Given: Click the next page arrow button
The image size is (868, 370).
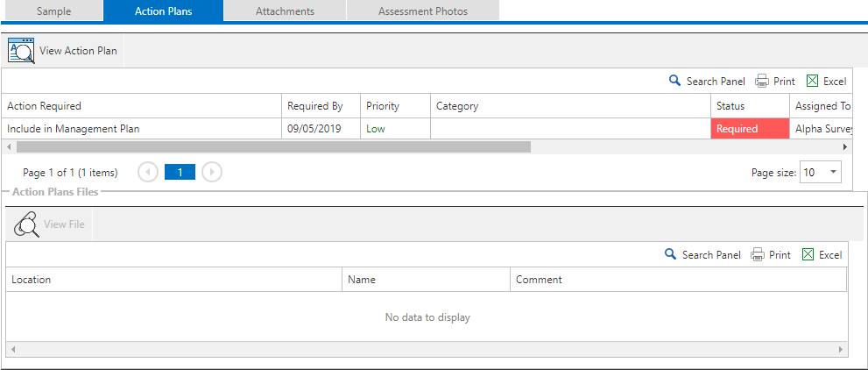Looking at the screenshot, I should tap(212, 173).
